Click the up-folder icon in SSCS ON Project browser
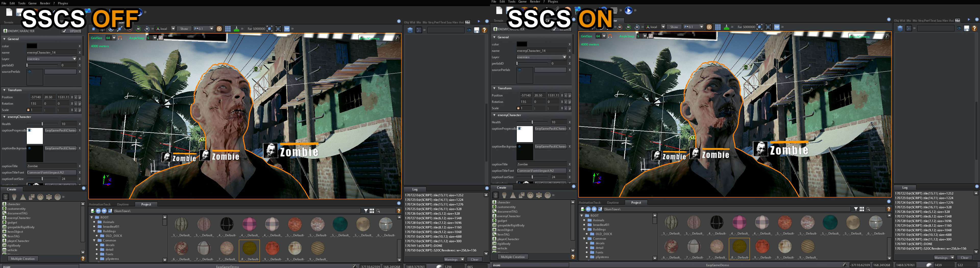The width and height of the screenshot is (980, 268). pyautogui.click(x=600, y=209)
